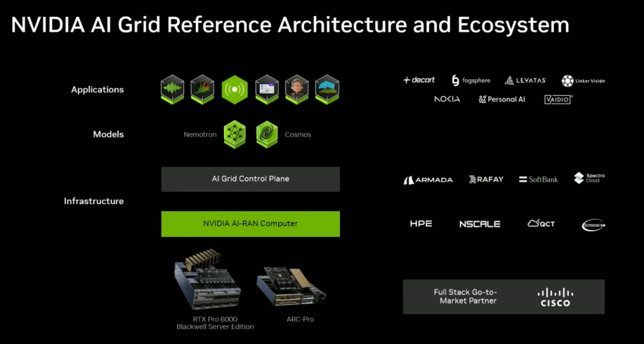The width and height of the screenshot is (644, 344).
Task: Open the blue tree landscape application icon
Action: (x=327, y=90)
